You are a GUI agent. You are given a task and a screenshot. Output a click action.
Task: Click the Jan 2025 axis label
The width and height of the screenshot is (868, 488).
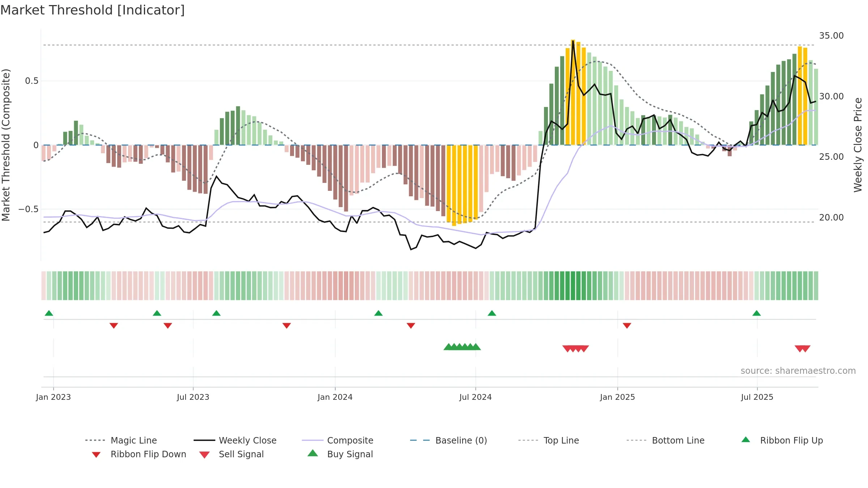tap(617, 397)
